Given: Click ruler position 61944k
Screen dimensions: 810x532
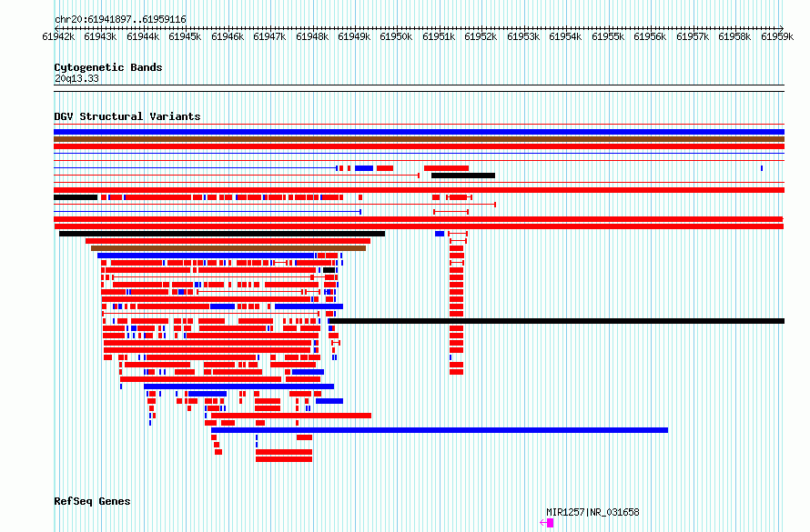Looking at the screenshot, I should pyautogui.click(x=143, y=36).
